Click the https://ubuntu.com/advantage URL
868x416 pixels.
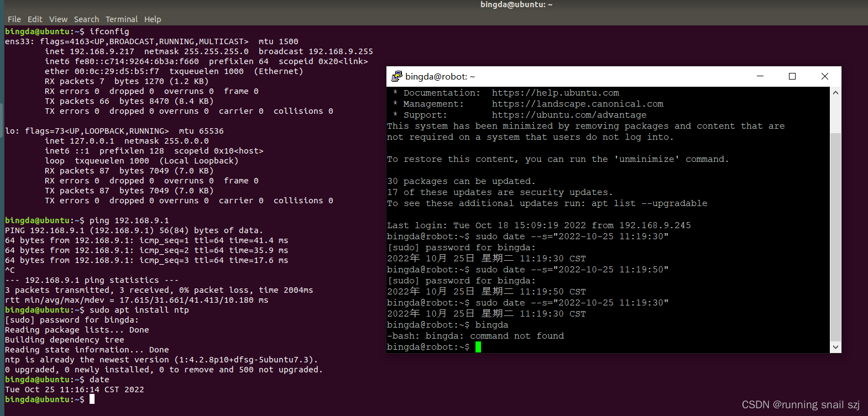569,115
